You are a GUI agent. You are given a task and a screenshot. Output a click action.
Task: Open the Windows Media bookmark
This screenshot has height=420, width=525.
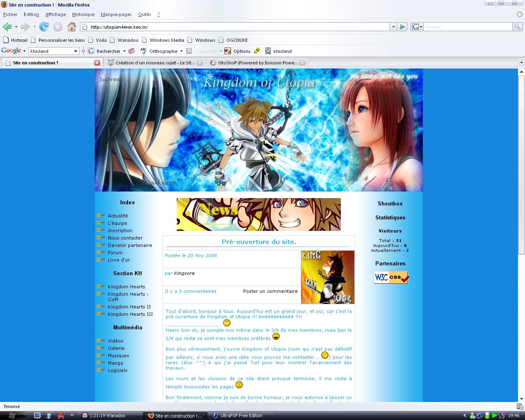coord(162,40)
